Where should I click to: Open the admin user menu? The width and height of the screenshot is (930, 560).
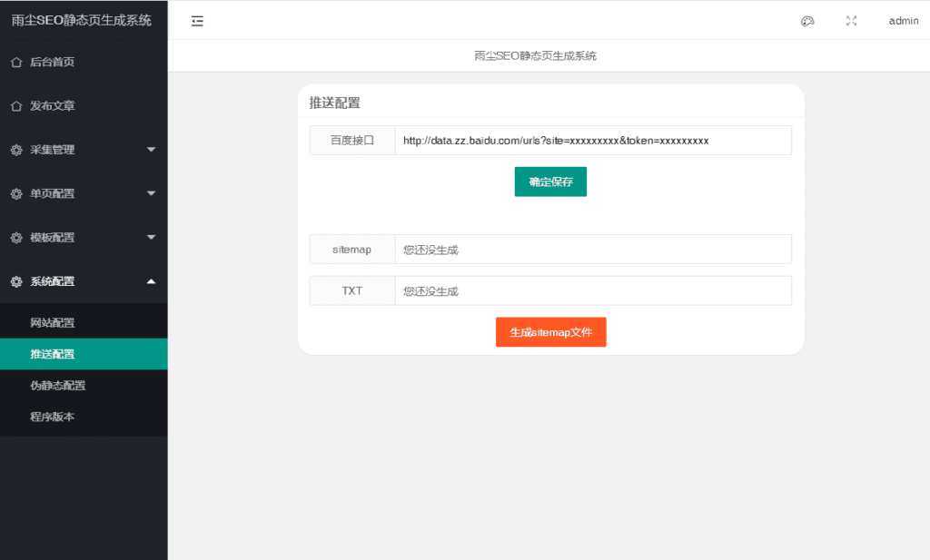coord(904,21)
